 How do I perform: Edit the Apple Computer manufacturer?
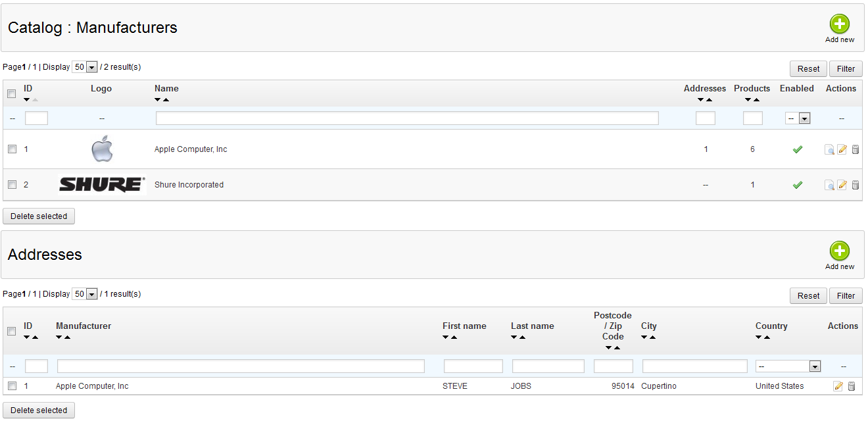click(x=842, y=150)
